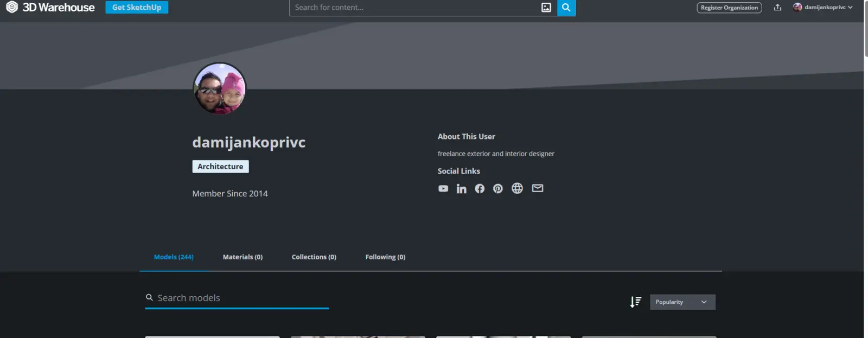Image resolution: width=868 pixels, height=338 pixels.
Task: Toggle the sort order direction icon
Action: 636,302
